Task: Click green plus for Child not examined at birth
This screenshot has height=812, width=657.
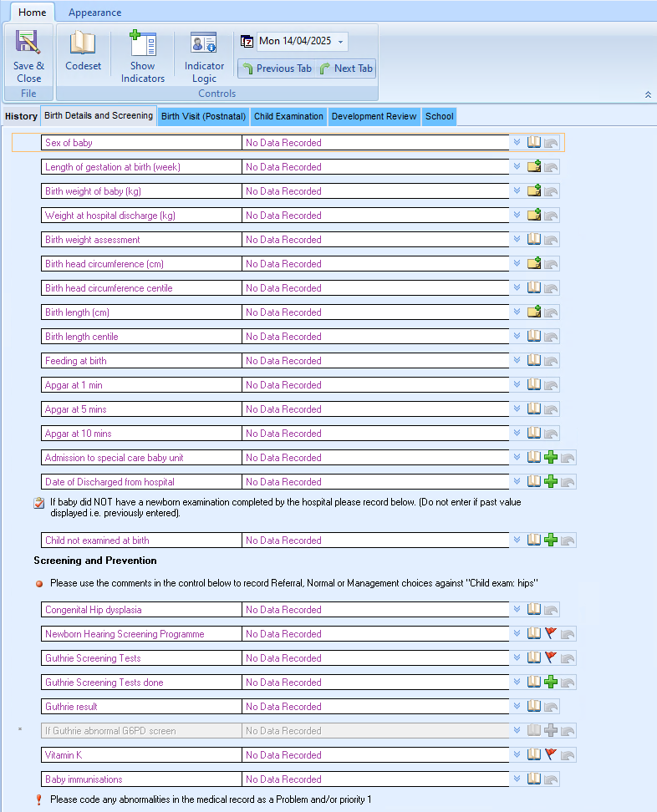Action: (x=551, y=540)
